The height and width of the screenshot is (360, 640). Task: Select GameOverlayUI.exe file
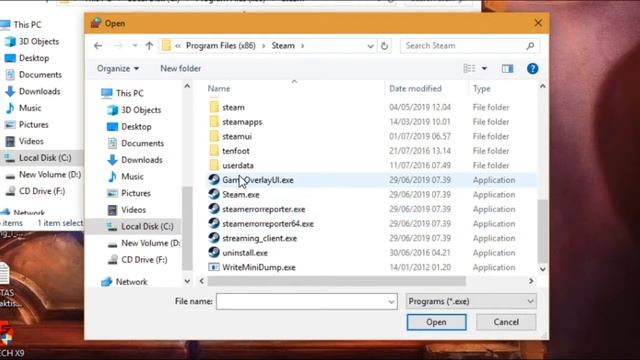coord(258,180)
